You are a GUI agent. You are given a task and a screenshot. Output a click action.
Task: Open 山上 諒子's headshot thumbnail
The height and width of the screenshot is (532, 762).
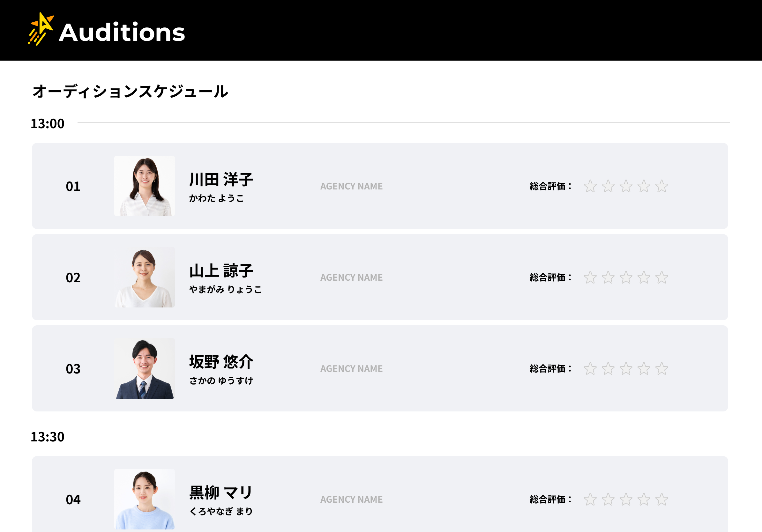pos(144,277)
